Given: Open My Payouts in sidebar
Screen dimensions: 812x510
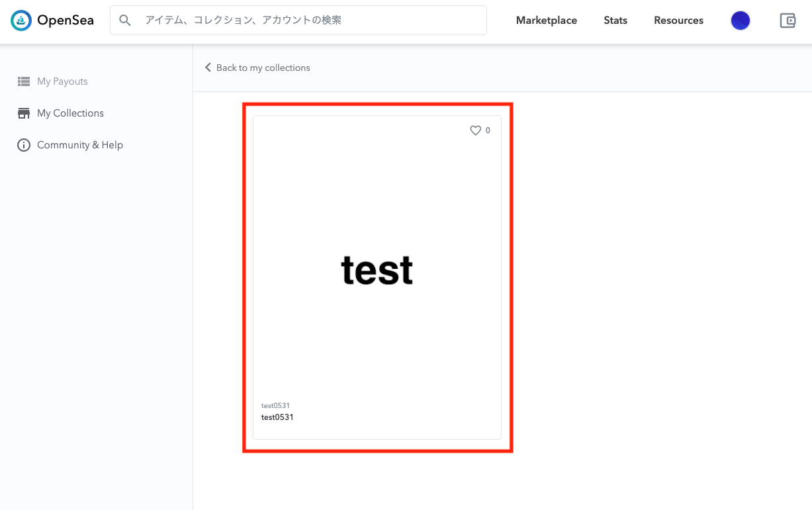Looking at the screenshot, I should (62, 81).
